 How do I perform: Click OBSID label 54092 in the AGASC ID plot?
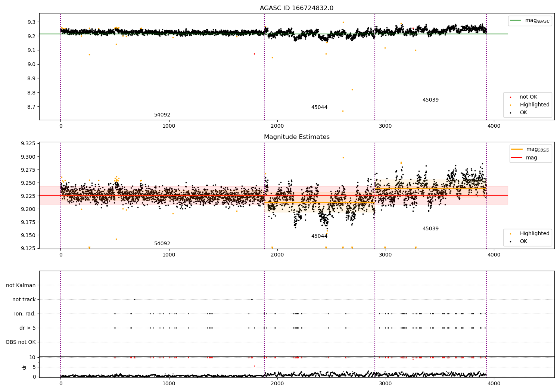point(162,115)
